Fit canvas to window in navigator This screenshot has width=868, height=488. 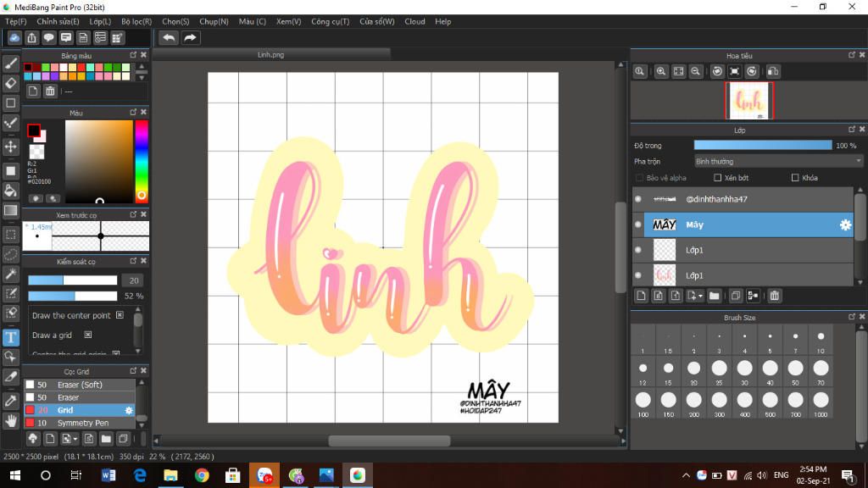679,71
